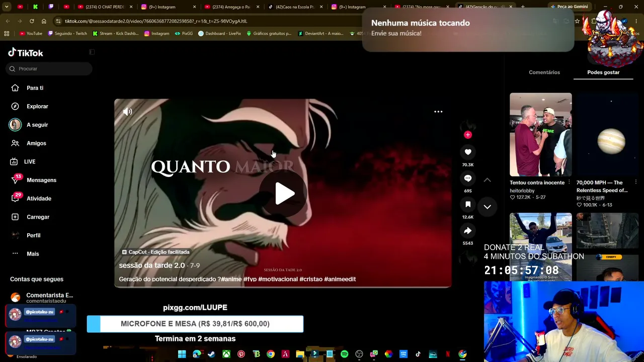644x362 pixels.
Task: Open the site info icon in address bar
Action: coord(58,21)
